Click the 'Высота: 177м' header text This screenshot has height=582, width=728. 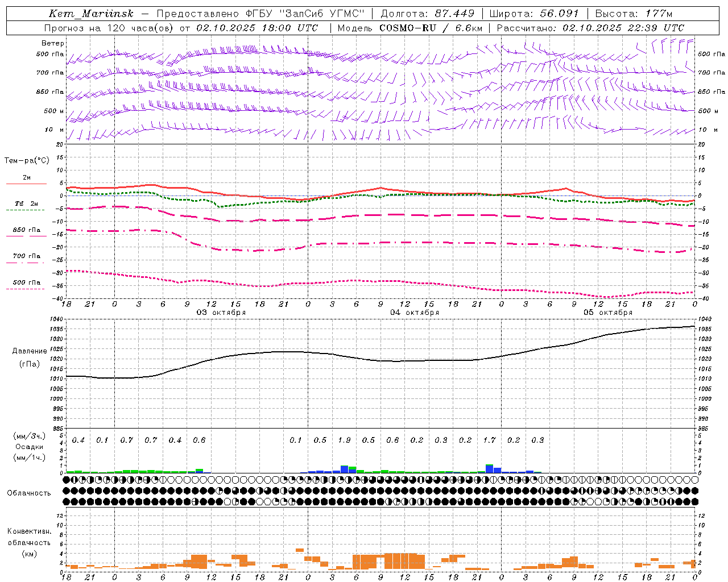point(633,14)
